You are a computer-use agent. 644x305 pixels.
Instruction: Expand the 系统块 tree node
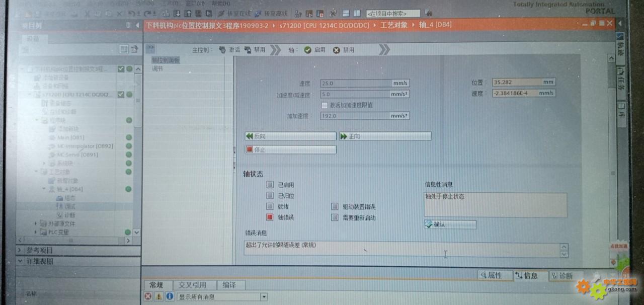(44, 163)
